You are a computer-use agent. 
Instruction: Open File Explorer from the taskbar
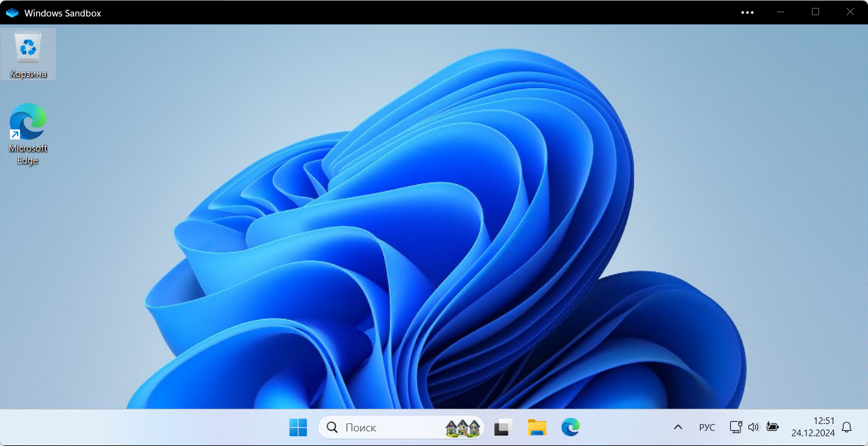point(537,428)
